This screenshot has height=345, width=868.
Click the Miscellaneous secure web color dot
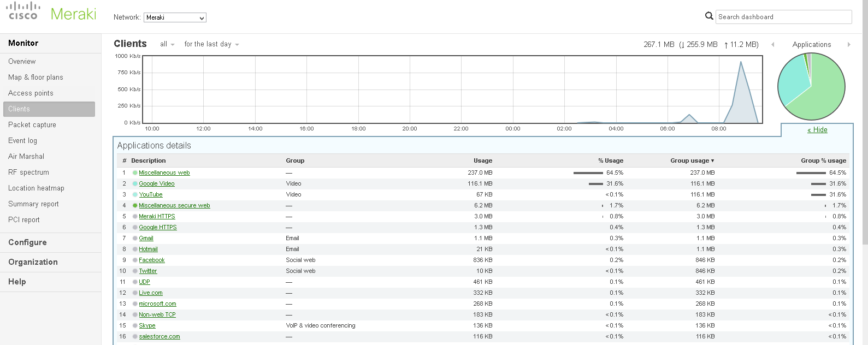135,205
